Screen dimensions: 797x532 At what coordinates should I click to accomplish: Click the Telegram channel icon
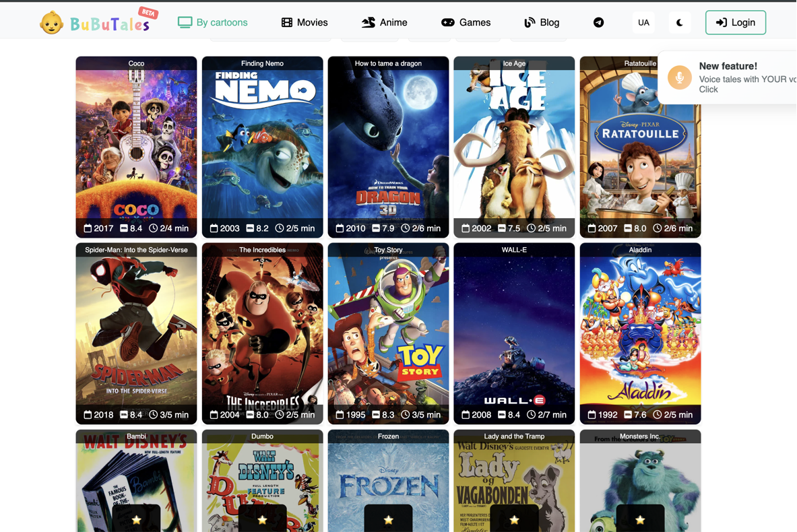(599, 22)
